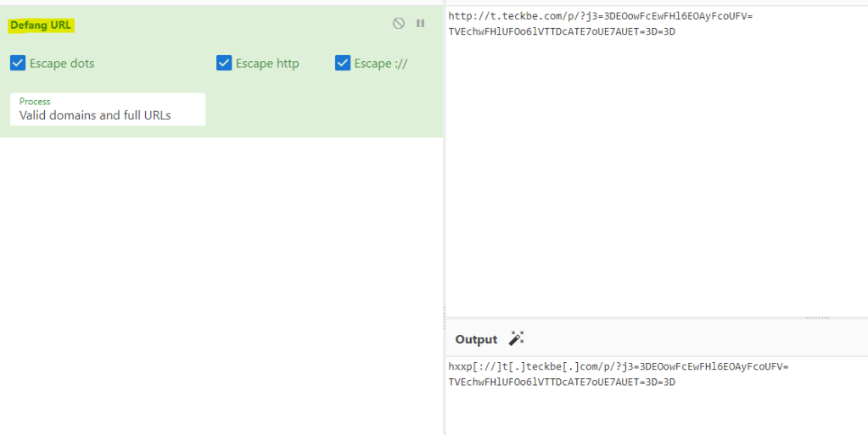Toggle the Escape http checkbox
The width and height of the screenshot is (868, 435).
[224, 63]
